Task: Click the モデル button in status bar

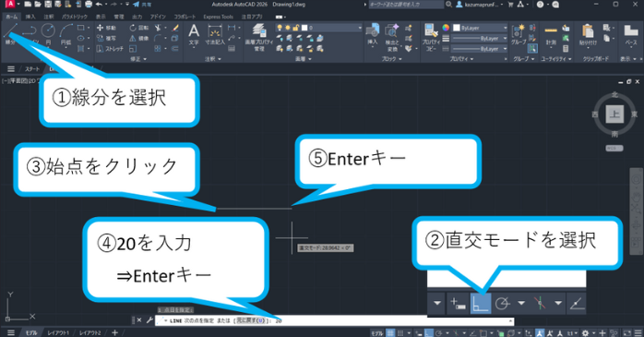Action: click(377, 333)
